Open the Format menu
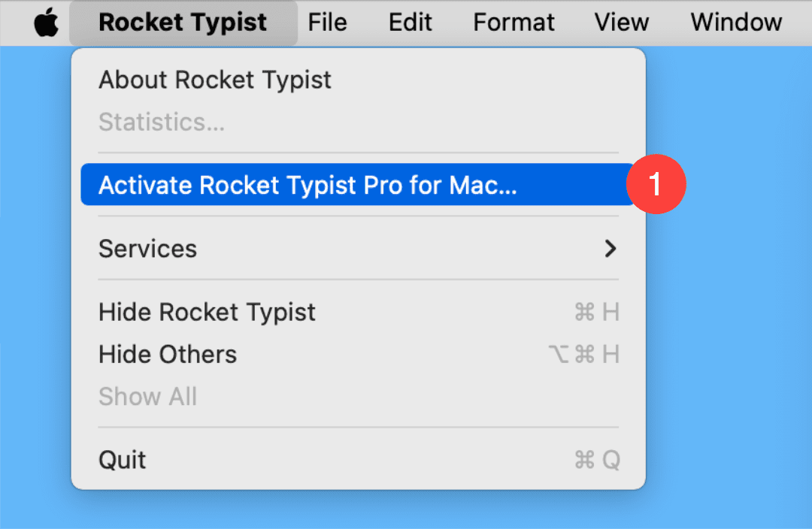This screenshot has height=529, width=812. coord(514,23)
